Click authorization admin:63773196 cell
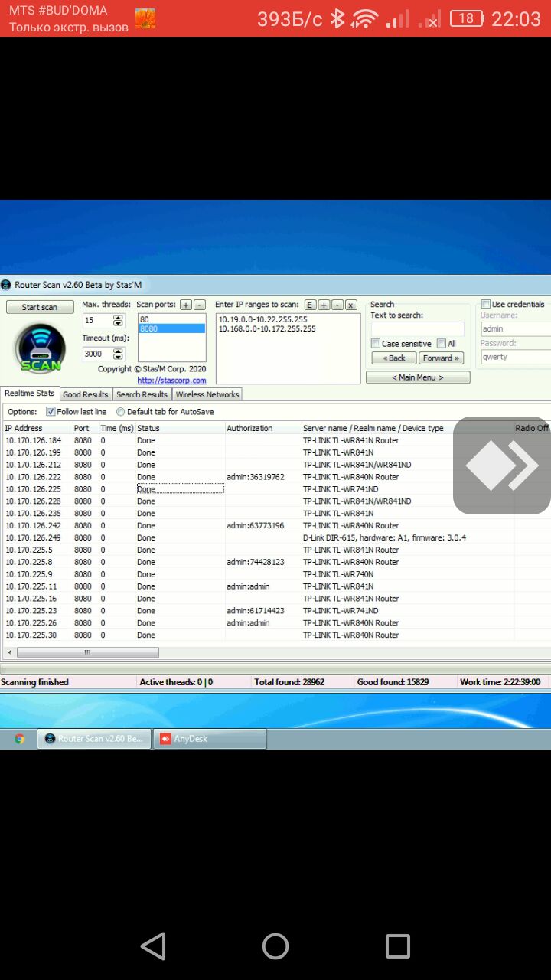Screen dimensions: 551x980 tap(256, 525)
